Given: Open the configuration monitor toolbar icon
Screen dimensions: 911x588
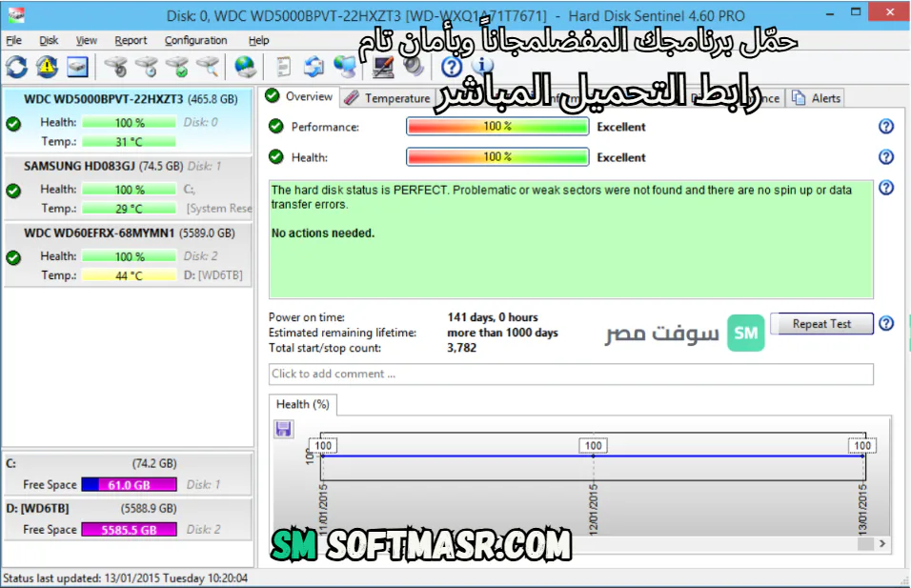Looking at the screenshot, I should (383, 68).
